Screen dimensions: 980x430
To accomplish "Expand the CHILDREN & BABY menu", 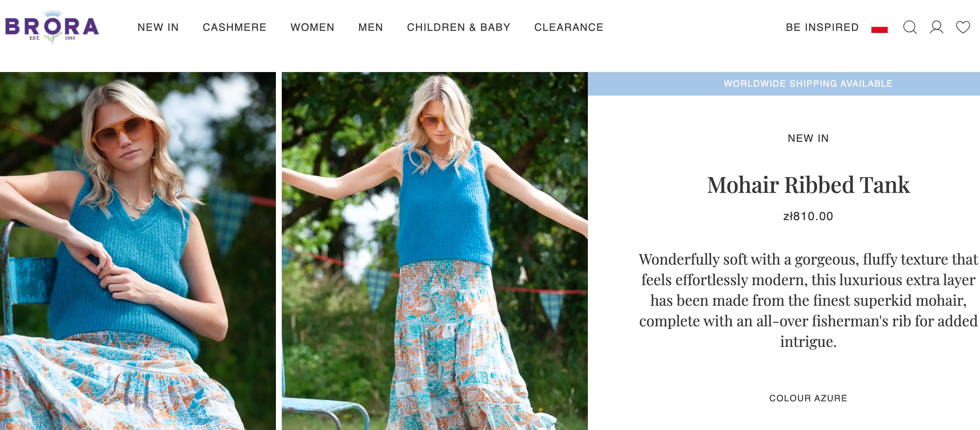I will pos(458,27).
